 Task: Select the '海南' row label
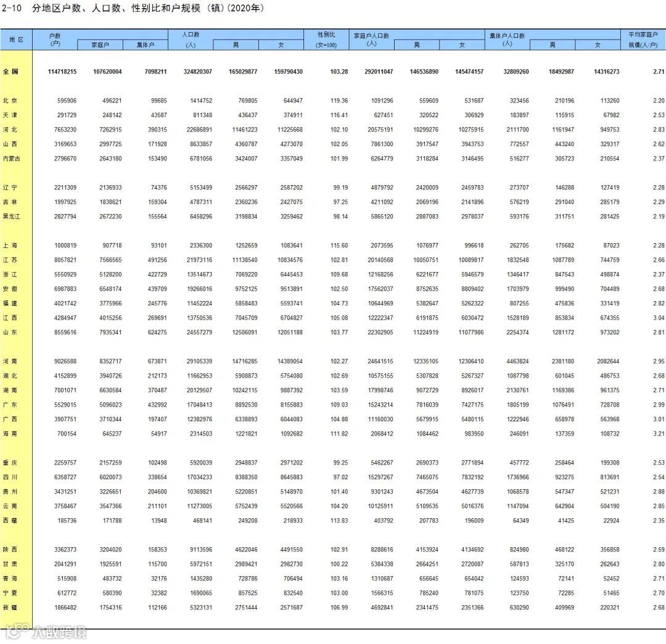(x=10, y=433)
